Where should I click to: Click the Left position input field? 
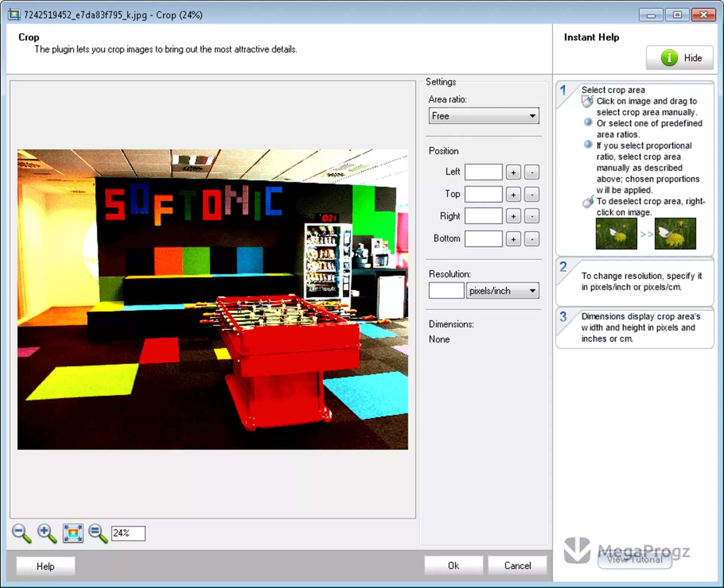click(x=483, y=172)
